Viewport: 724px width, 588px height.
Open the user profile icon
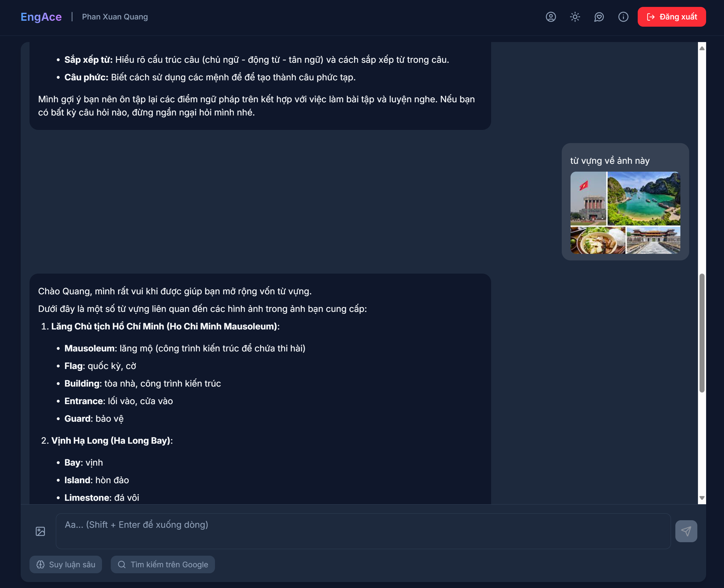[x=551, y=17]
